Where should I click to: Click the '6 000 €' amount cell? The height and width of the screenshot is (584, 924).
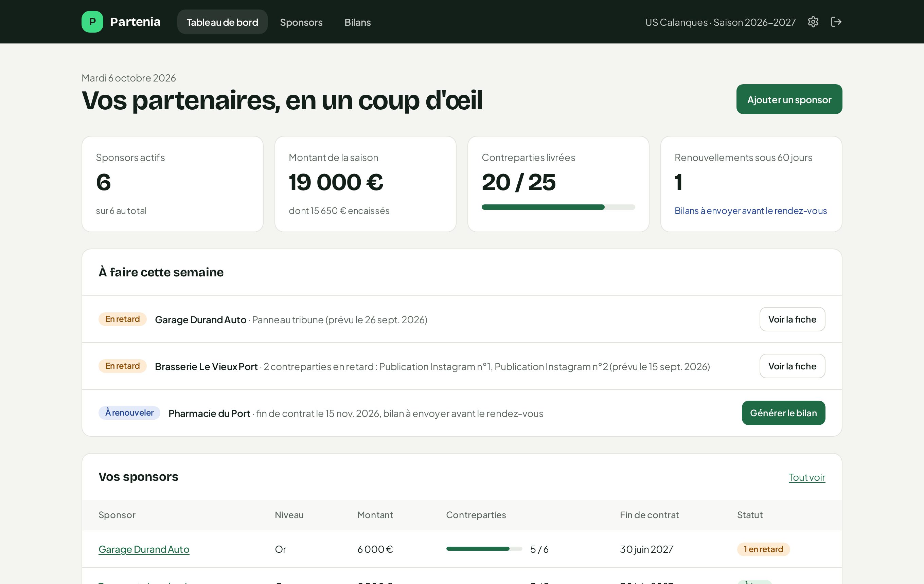tap(375, 549)
